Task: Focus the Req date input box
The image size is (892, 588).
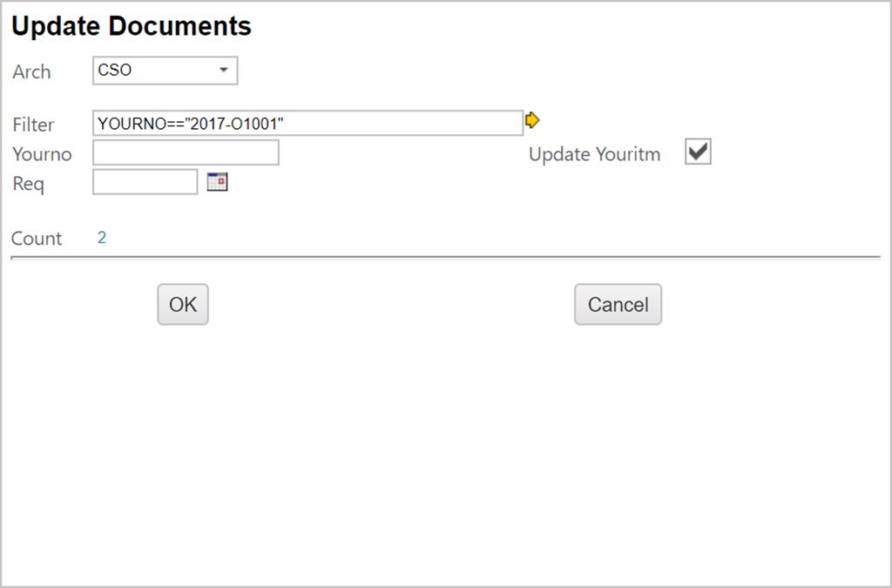Action: coord(145,182)
